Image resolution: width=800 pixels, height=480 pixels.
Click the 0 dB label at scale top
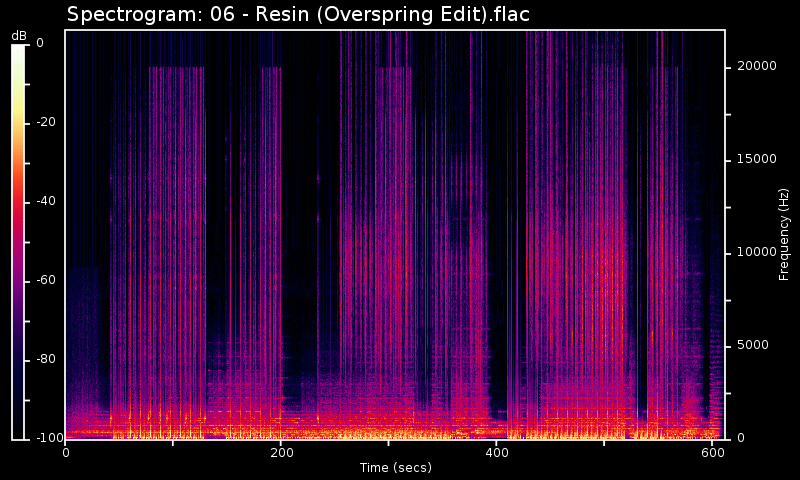coord(39,43)
